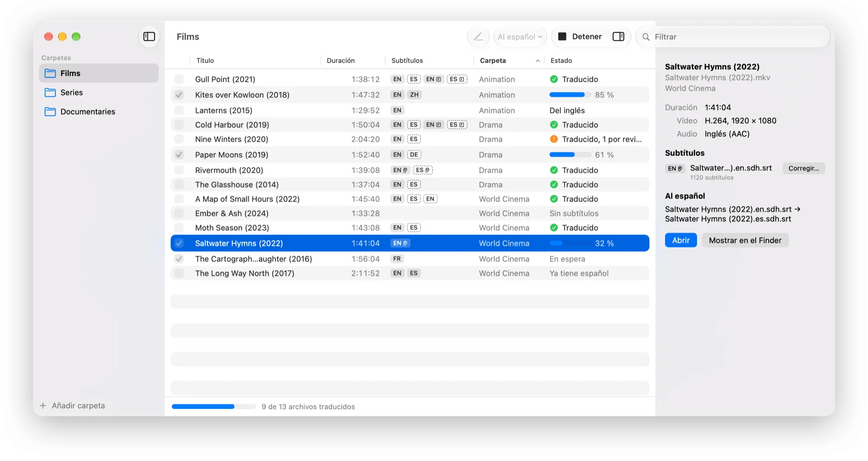
Task: Click the search magnifier icon
Action: (x=646, y=37)
